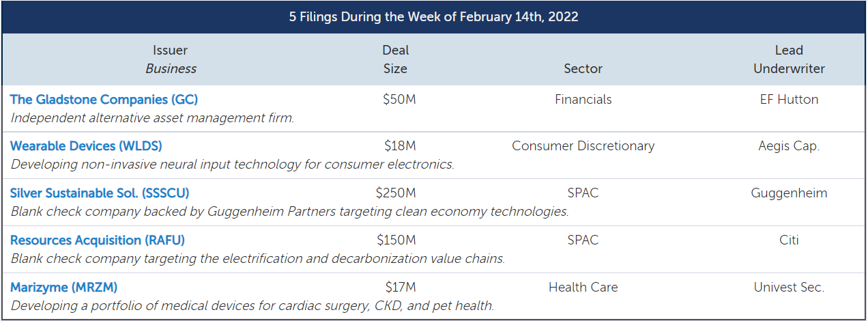Click the Health Care sector cell
868x321 pixels.
[x=583, y=288]
